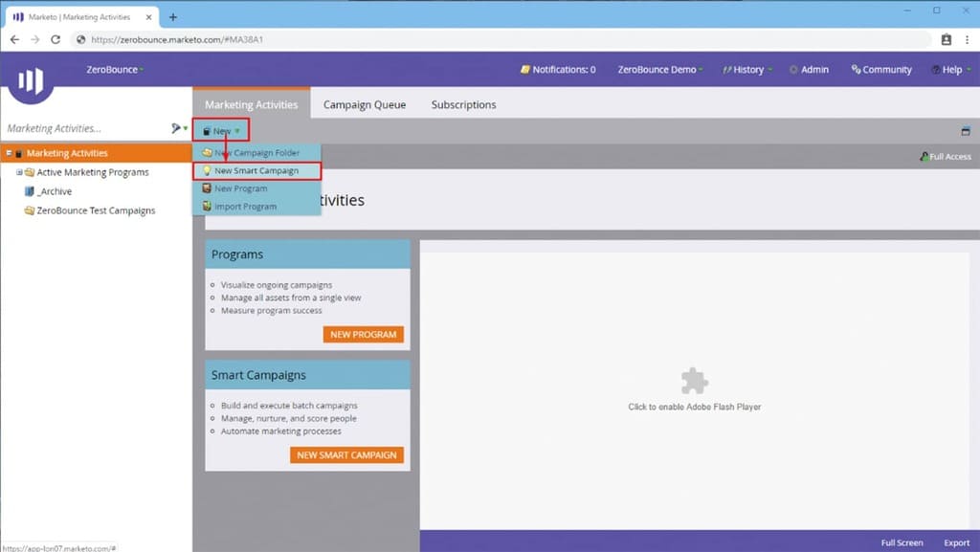Switch to Campaign Queue tab
The height and width of the screenshot is (552, 980).
point(365,104)
